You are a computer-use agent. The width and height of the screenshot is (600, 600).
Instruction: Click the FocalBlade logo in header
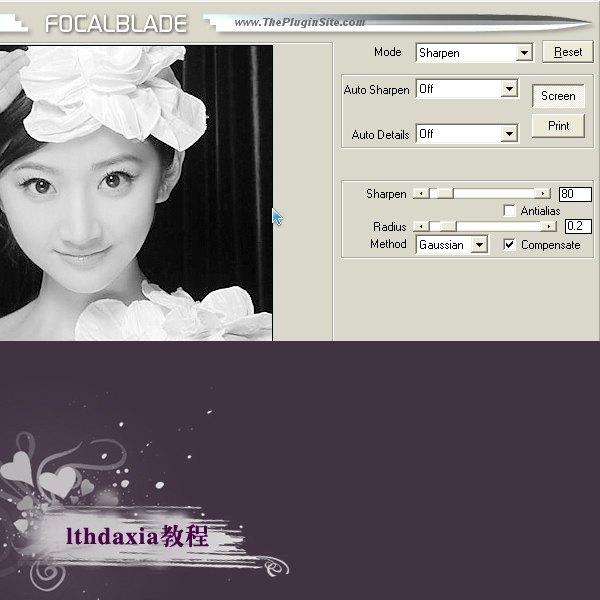116,22
